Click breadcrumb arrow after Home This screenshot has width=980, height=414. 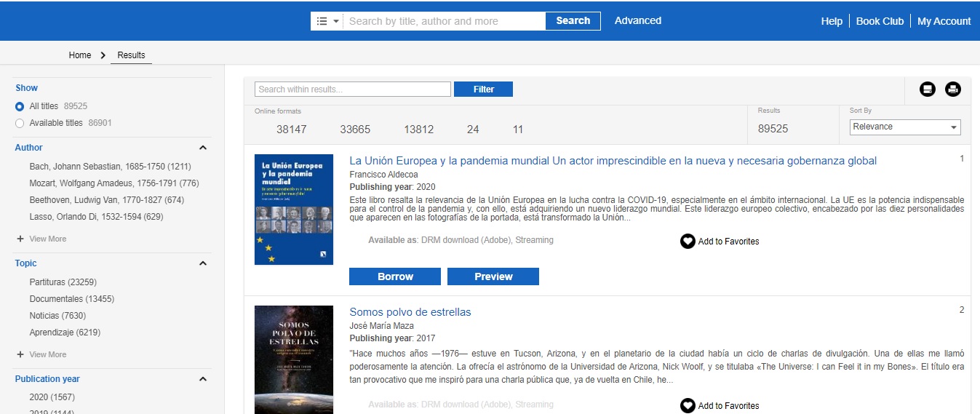[103, 55]
